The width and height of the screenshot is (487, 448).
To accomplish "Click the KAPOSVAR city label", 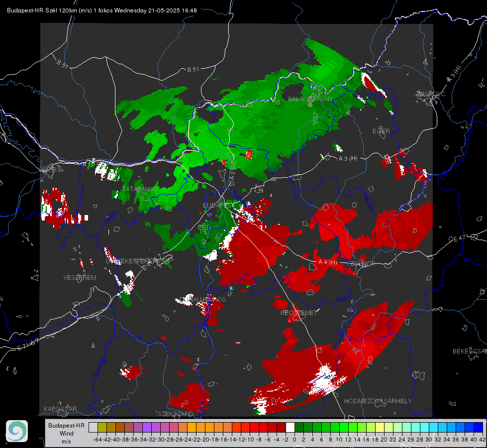I will pyautogui.click(x=60, y=409).
